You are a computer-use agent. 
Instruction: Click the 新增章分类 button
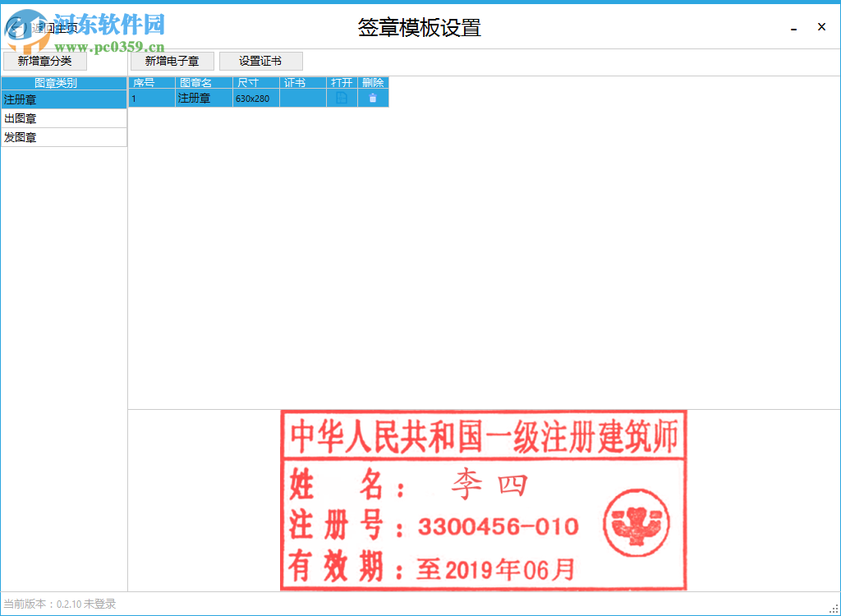click(45, 60)
